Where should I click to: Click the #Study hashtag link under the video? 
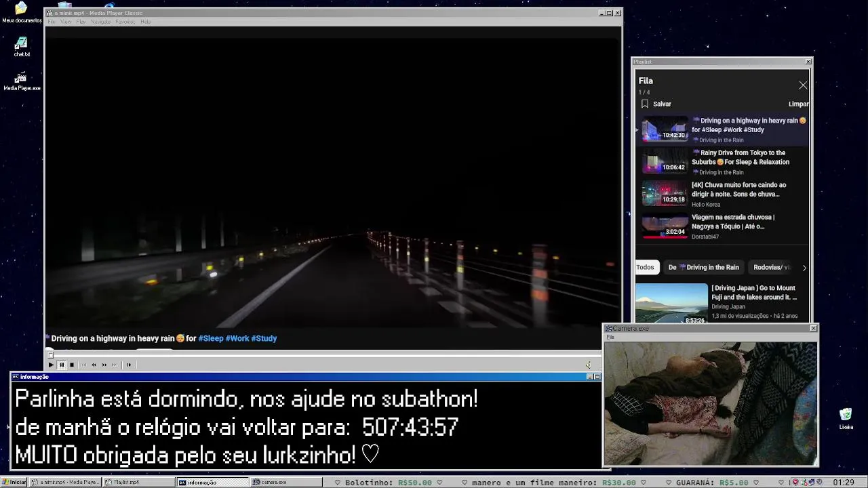[x=264, y=338]
